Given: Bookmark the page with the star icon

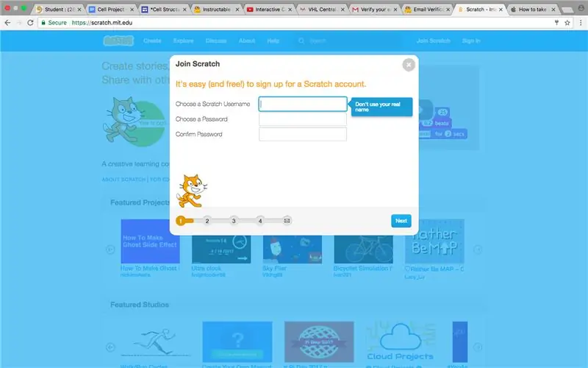Looking at the screenshot, I should click(567, 23).
